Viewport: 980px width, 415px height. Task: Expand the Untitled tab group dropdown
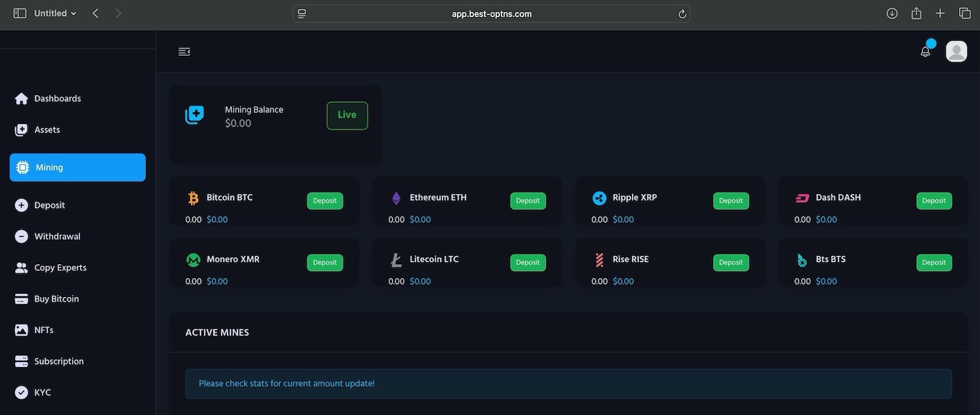tap(55, 13)
